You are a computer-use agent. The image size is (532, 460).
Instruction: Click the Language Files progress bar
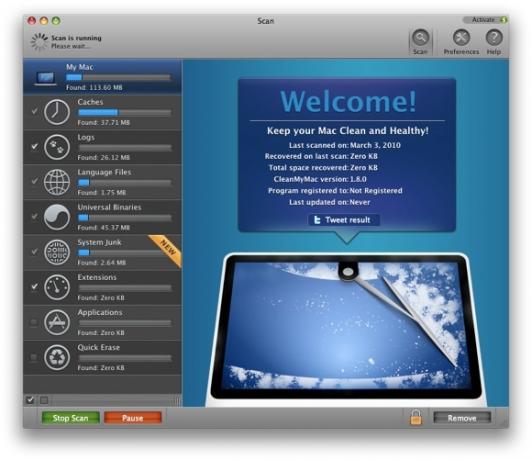pos(125,183)
